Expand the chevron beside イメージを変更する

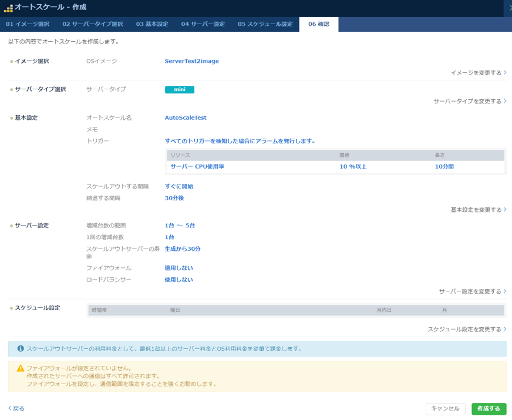(504, 72)
